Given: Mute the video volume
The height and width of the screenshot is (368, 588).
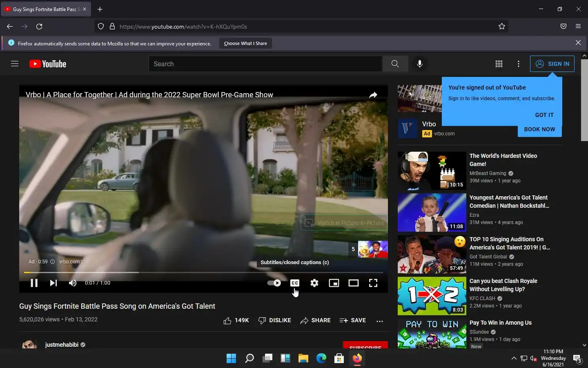Looking at the screenshot, I should [x=73, y=283].
